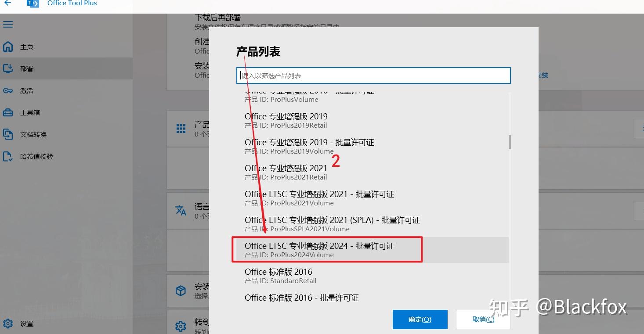Click the document convert icon beside 文档转换
This screenshot has height=334, width=644.
coord(8,134)
